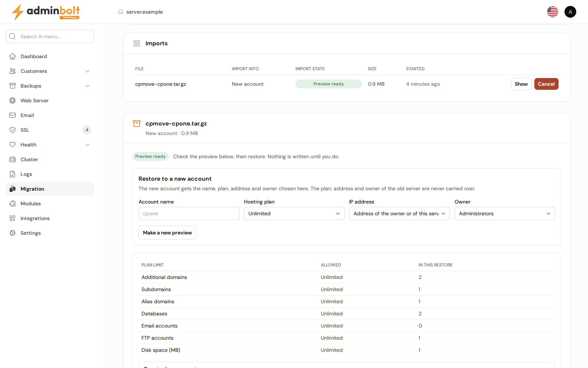This screenshot has height=368, width=588.
Task: Click the Disk space (MB) row
Action: [347, 350]
